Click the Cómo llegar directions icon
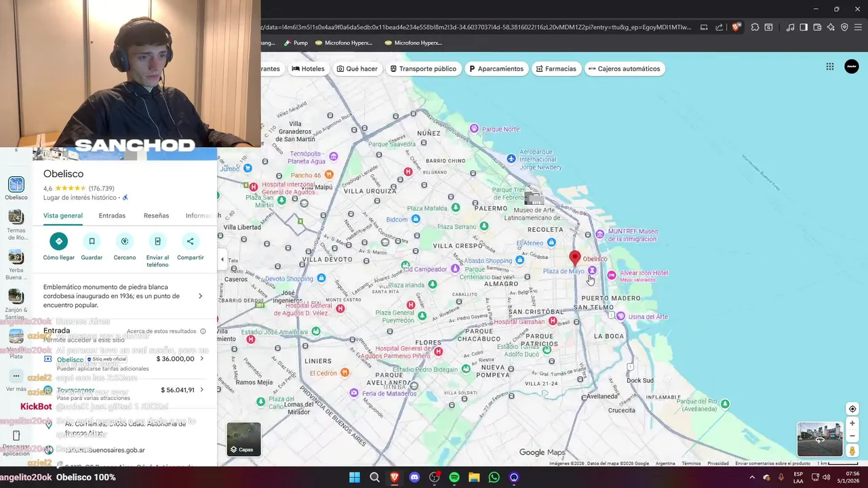 tap(59, 241)
